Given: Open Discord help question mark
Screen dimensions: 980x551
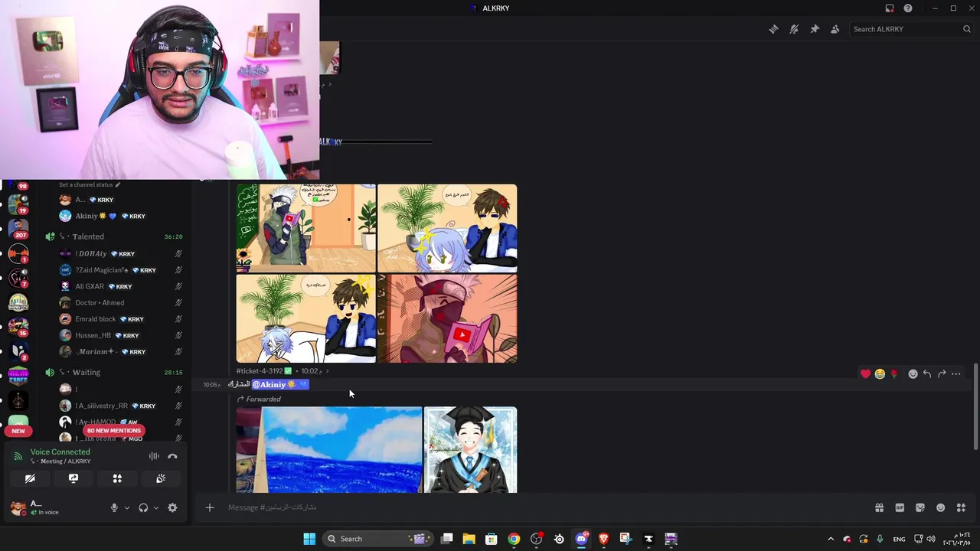Looking at the screenshot, I should [908, 8].
